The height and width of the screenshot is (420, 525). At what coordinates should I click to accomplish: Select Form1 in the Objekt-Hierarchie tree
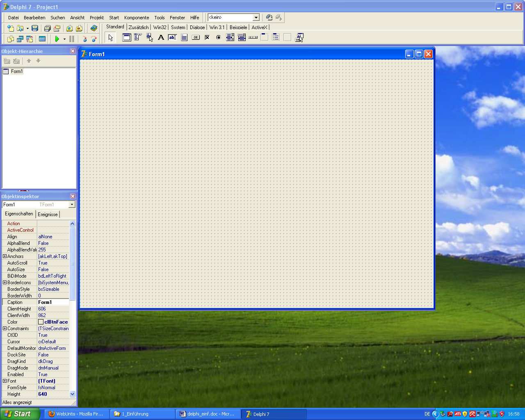(16, 71)
